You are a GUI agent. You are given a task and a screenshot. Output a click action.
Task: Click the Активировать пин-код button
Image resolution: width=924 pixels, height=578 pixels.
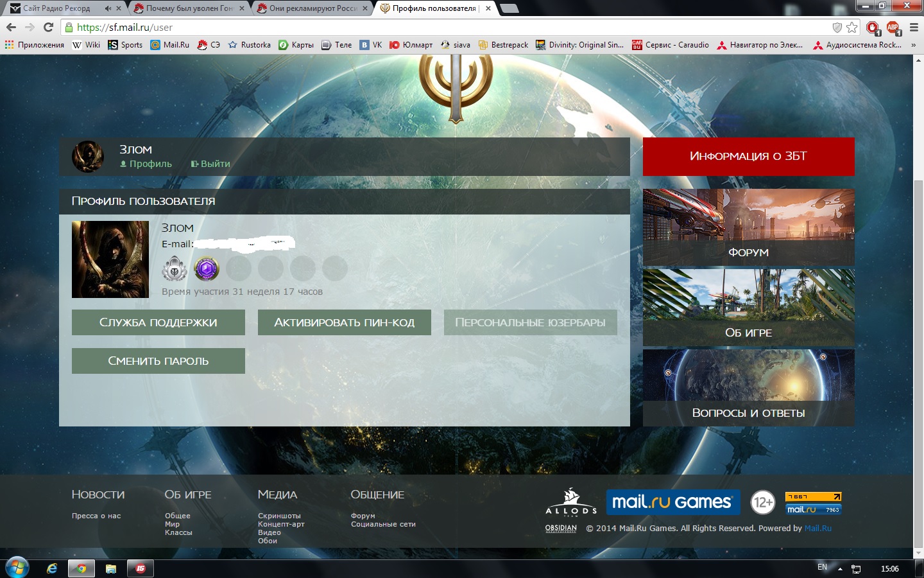(x=345, y=322)
